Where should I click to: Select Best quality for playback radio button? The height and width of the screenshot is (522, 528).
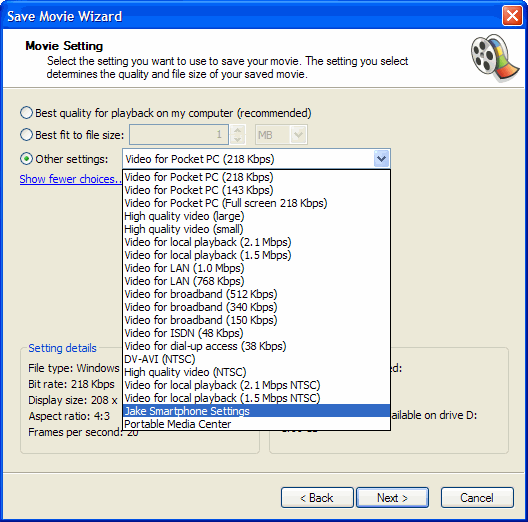(x=26, y=113)
